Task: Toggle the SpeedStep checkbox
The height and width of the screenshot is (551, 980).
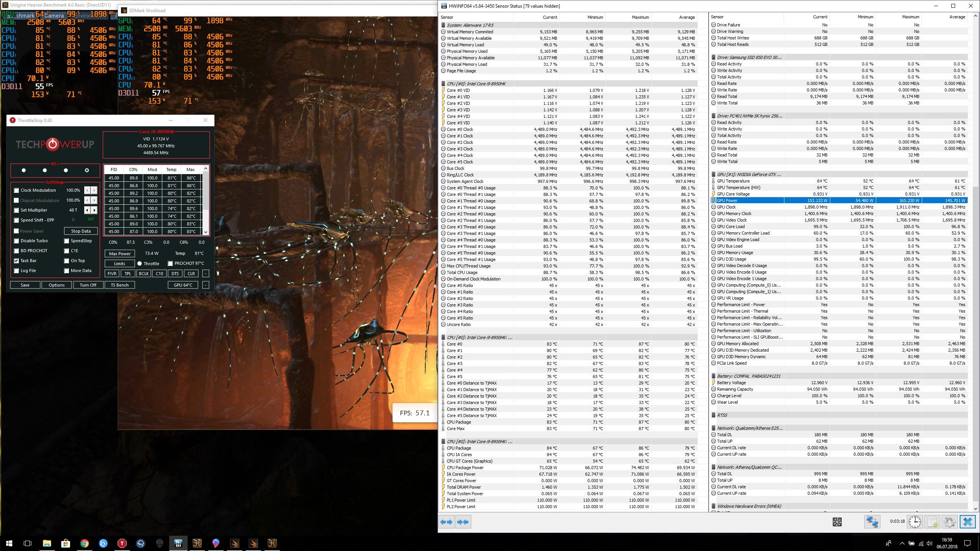Action: (x=67, y=241)
